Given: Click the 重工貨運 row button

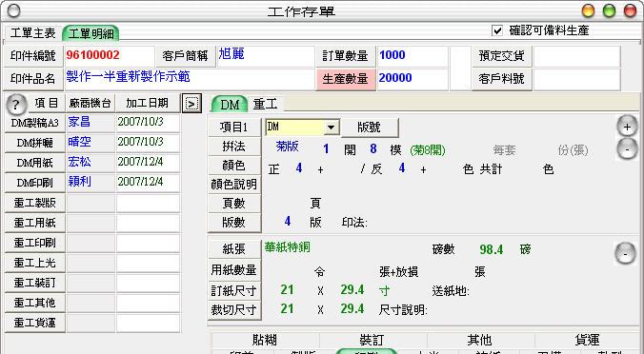Looking at the screenshot, I should [x=35, y=323].
